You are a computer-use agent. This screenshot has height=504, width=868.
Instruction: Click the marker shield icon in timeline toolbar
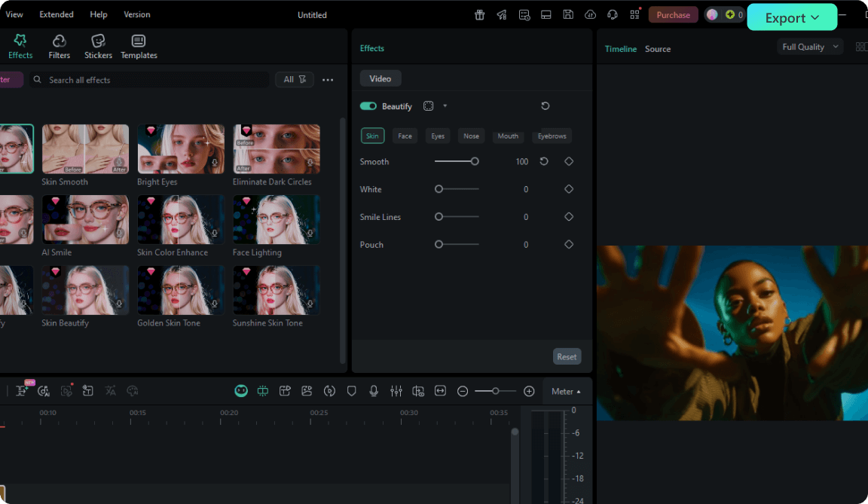[351, 391]
